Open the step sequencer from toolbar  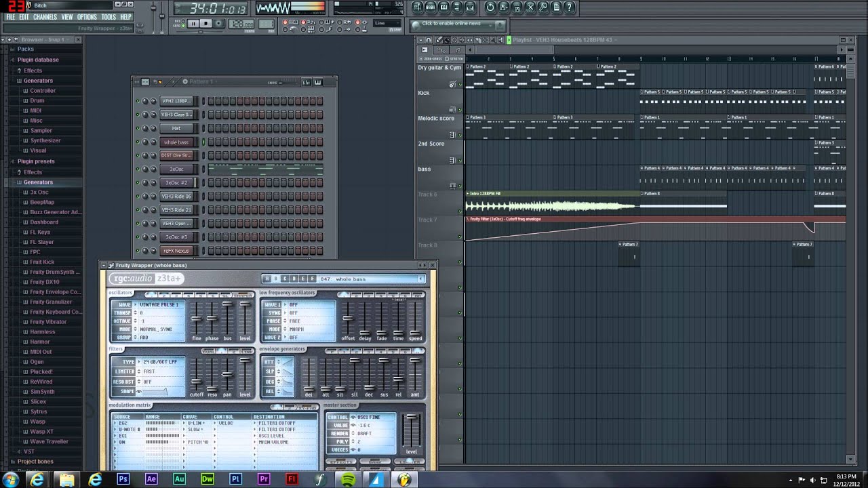pos(431,7)
